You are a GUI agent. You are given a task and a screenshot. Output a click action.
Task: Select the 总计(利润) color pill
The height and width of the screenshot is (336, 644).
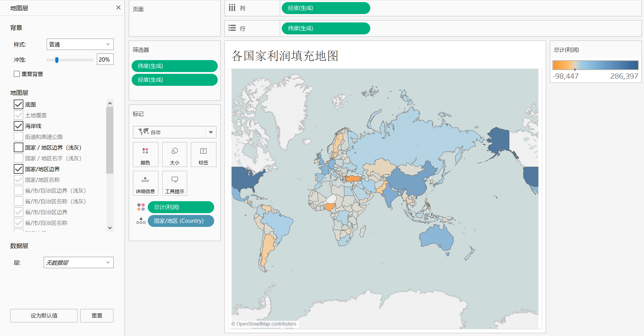click(x=181, y=207)
